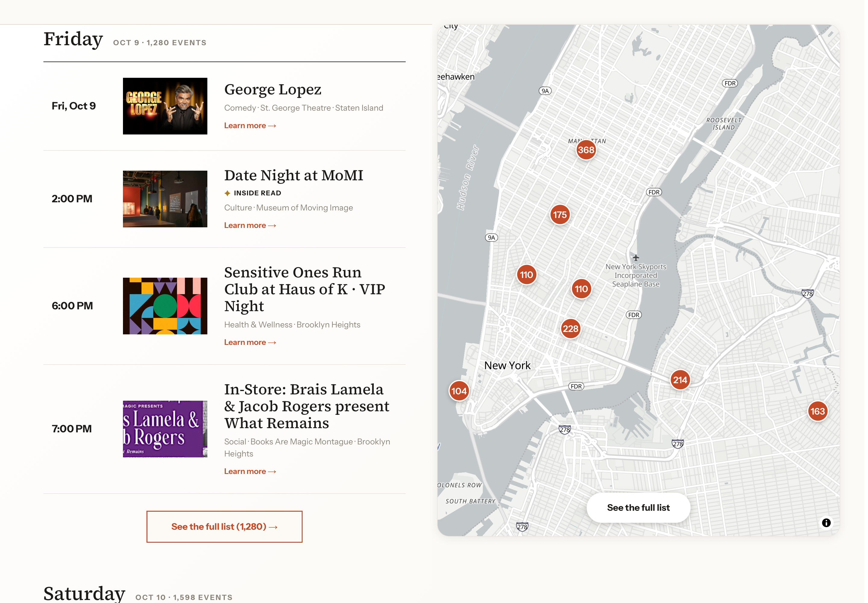This screenshot has width=868, height=603.
Task: Click 'OCT 9 · 1,280 EVENTS' text
Action: (x=159, y=43)
